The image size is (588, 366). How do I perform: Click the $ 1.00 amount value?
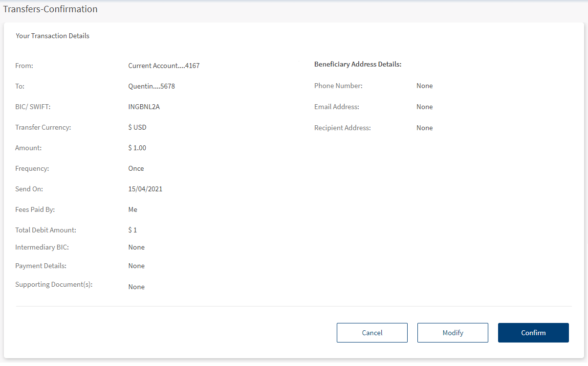coord(137,148)
